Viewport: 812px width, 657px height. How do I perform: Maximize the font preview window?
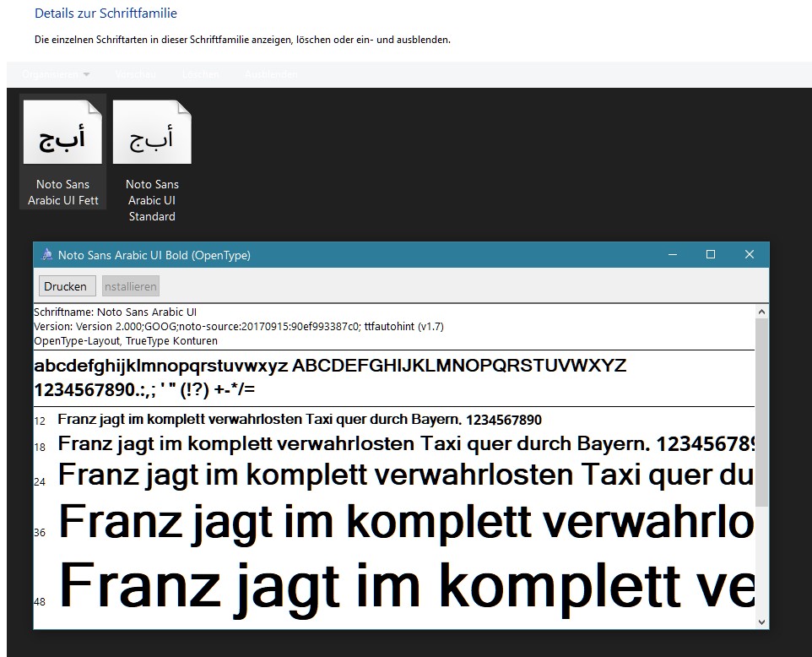coord(711,255)
